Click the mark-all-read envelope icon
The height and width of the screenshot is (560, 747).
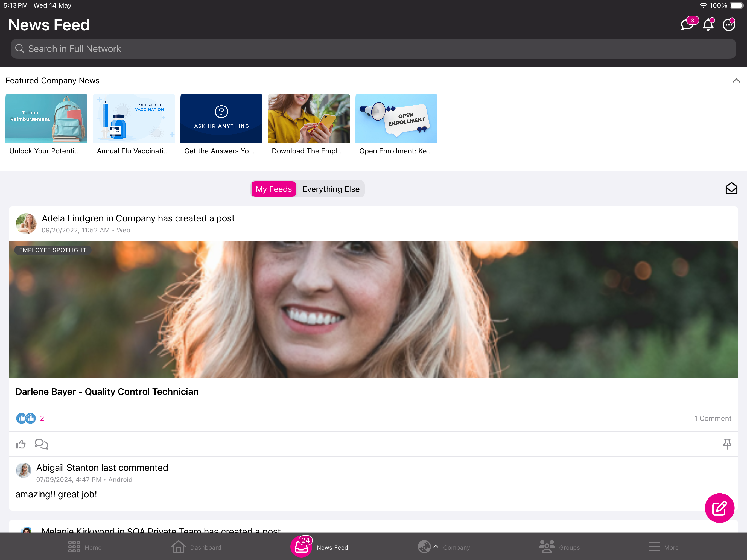click(x=731, y=188)
